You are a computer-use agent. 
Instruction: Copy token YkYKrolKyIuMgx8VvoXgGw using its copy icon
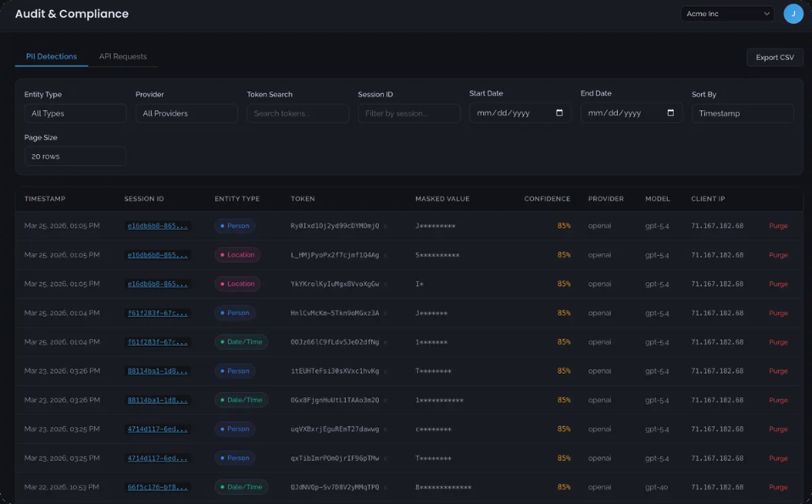point(386,284)
